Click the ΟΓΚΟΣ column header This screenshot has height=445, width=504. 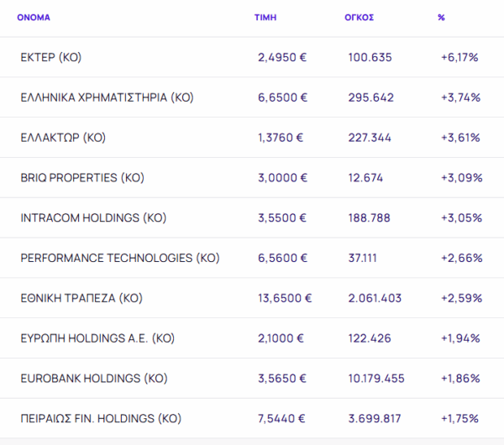(x=359, y=17)
